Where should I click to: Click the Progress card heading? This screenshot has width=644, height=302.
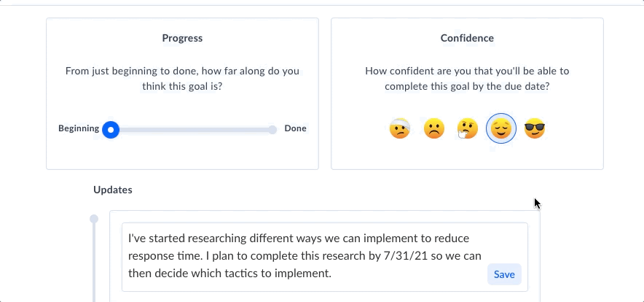pos(182,38)
